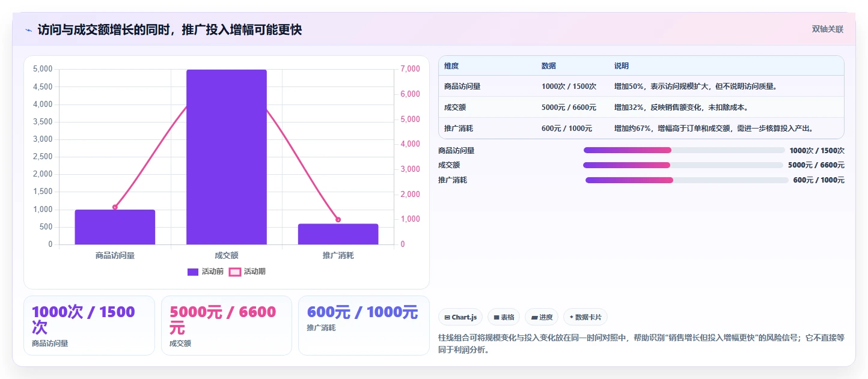Click the 进度 tag chip

coord(542,317)
